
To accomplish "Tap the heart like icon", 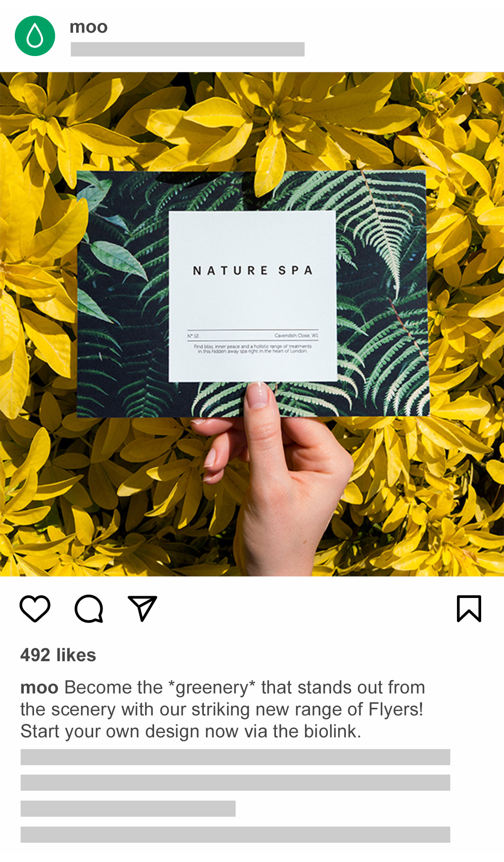I will tap(35, 608).
